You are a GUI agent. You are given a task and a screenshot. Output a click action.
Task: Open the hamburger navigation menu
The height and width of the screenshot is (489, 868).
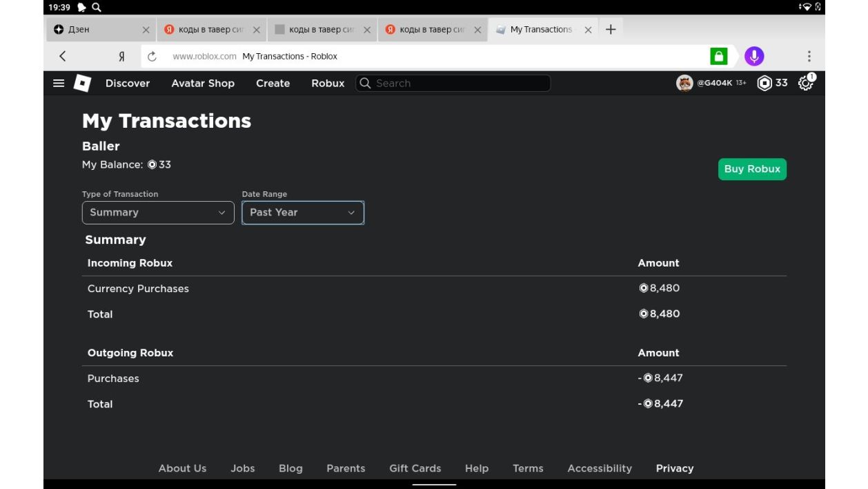[x=59, y=83]
